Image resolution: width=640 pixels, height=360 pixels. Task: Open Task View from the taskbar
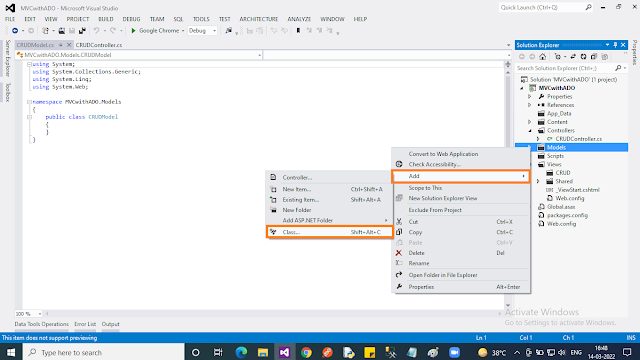(x=218, y=352)
